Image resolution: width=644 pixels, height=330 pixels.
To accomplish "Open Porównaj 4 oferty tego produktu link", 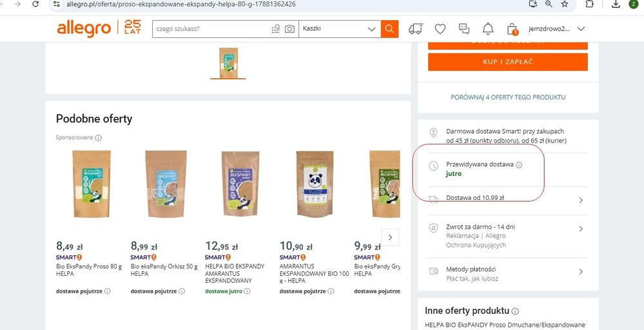I will click(x=508, y=97).
